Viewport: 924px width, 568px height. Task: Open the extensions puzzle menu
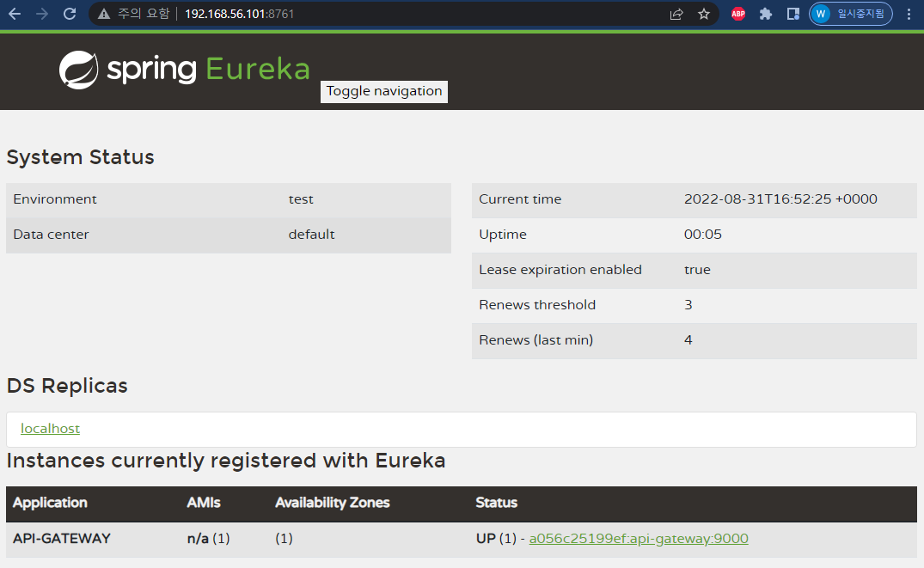click(x=766, y=14)
